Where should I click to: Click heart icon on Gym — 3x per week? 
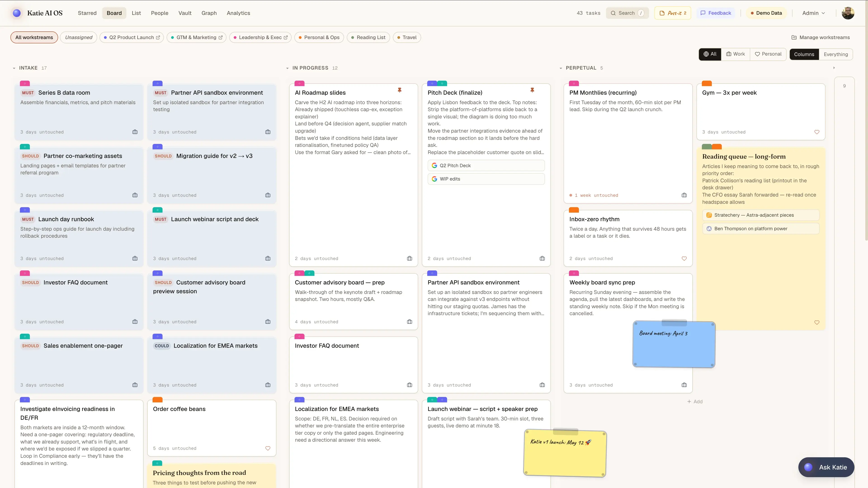point(817,132)
